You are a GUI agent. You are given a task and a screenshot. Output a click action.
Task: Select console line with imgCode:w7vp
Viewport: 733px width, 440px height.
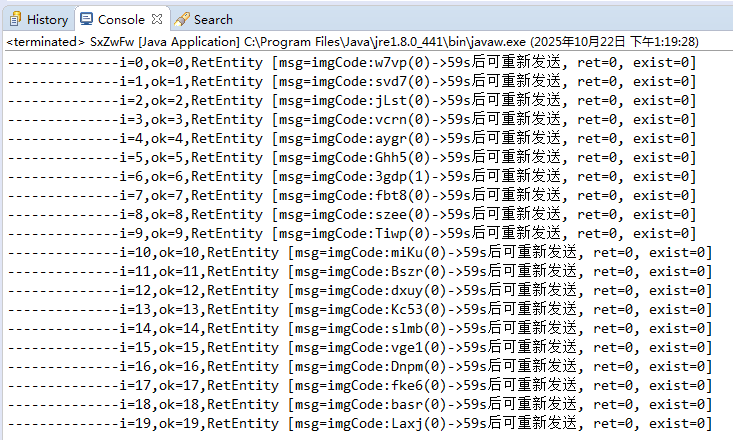(352, 62)
